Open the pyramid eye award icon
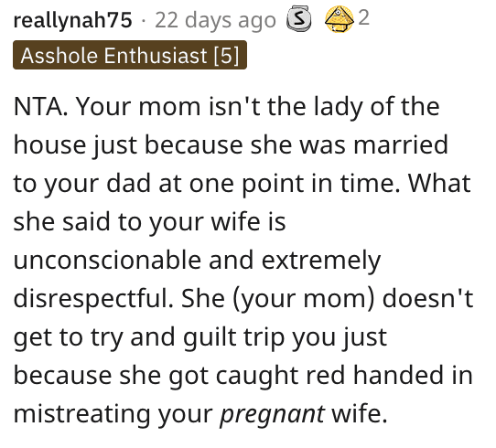 pos(340,19)
